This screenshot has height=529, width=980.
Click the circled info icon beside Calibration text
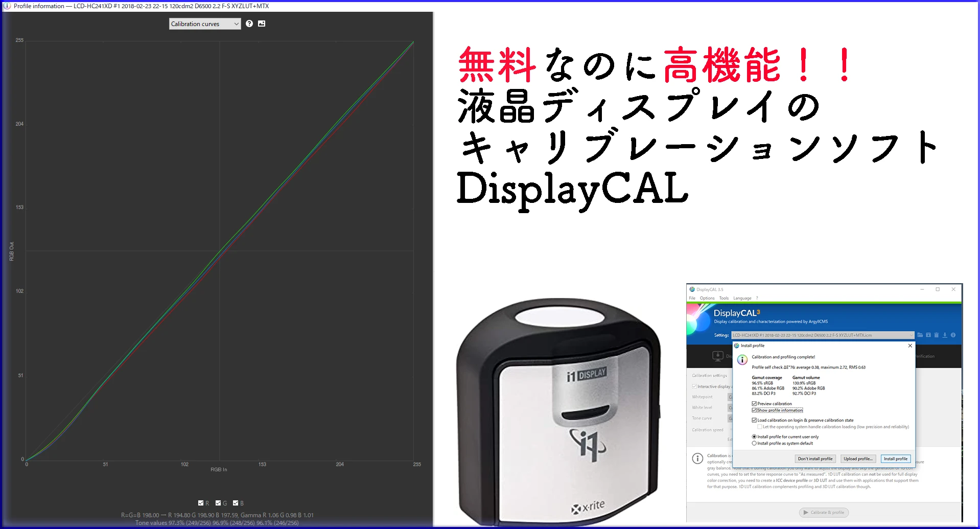pos(697,458)
